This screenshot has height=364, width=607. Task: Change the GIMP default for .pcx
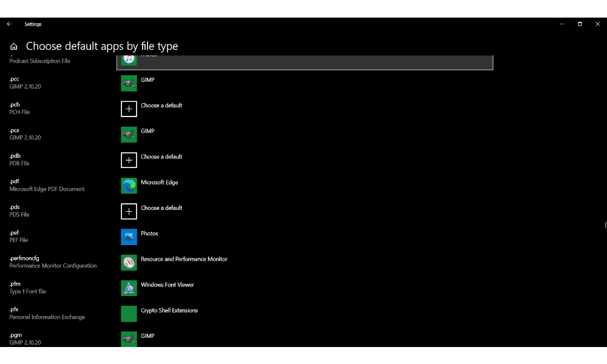(148, 131)
